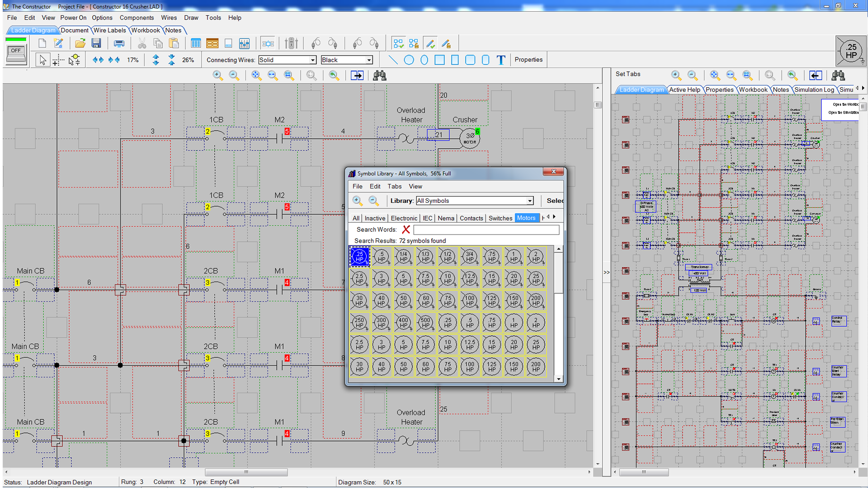Viewport: 868px width, 488px height.
Task: Expand the Library All Symbols dropdown
Action: (529, 201)
